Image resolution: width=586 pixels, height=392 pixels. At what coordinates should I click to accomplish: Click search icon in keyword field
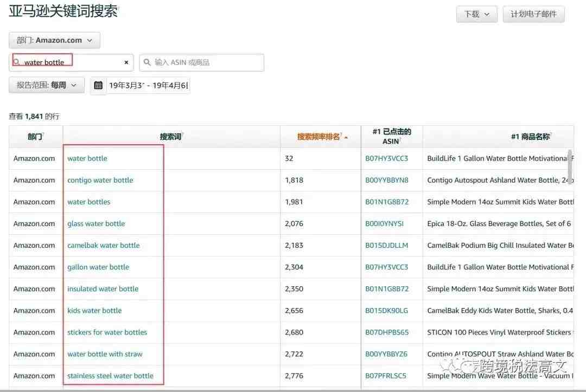pos(16,62)
